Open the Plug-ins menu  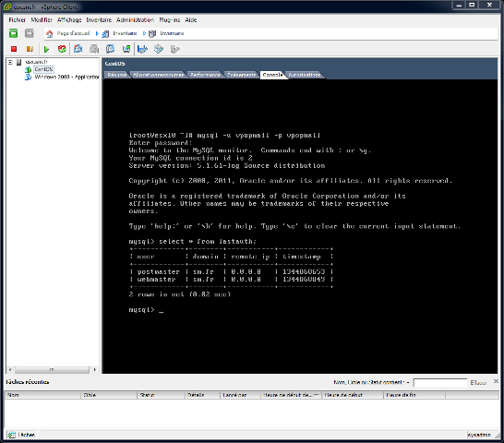coord(170,20)
